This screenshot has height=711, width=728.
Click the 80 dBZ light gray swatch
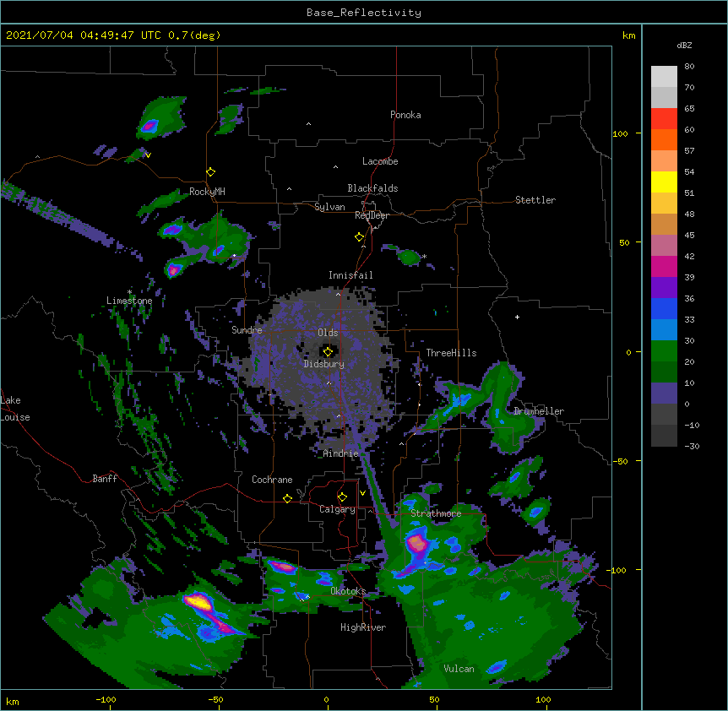(664, 77)
